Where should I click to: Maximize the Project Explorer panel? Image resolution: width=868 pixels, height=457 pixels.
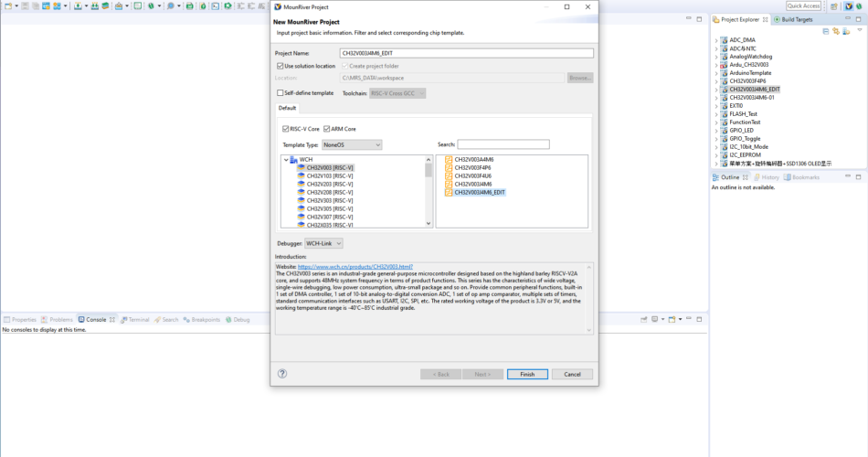859,19
